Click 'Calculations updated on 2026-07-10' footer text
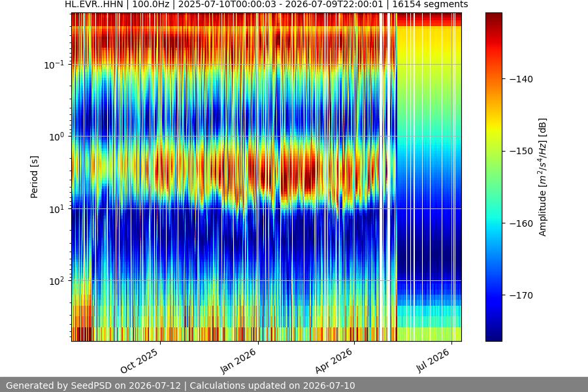The height and width of the screenshot is (392, 588). [272, 385]
